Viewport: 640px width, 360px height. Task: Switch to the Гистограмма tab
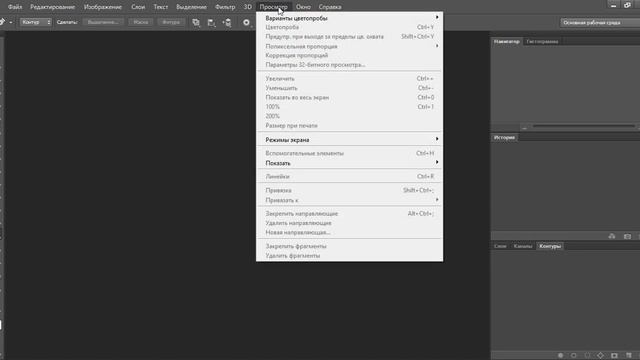click(542, 41)
